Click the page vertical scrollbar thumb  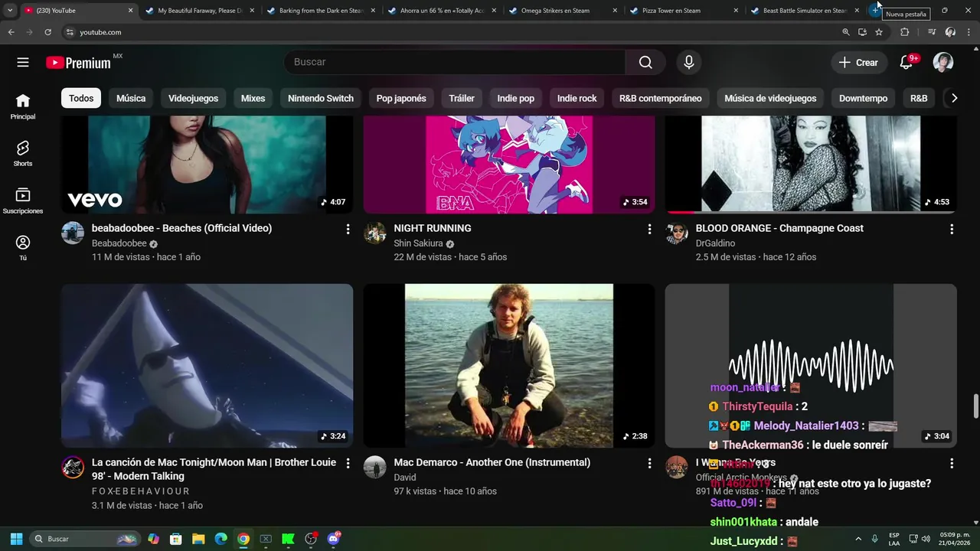tap(975, 406)
